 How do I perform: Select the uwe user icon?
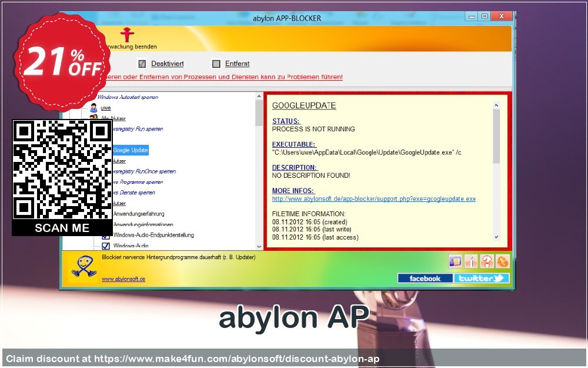93,108
